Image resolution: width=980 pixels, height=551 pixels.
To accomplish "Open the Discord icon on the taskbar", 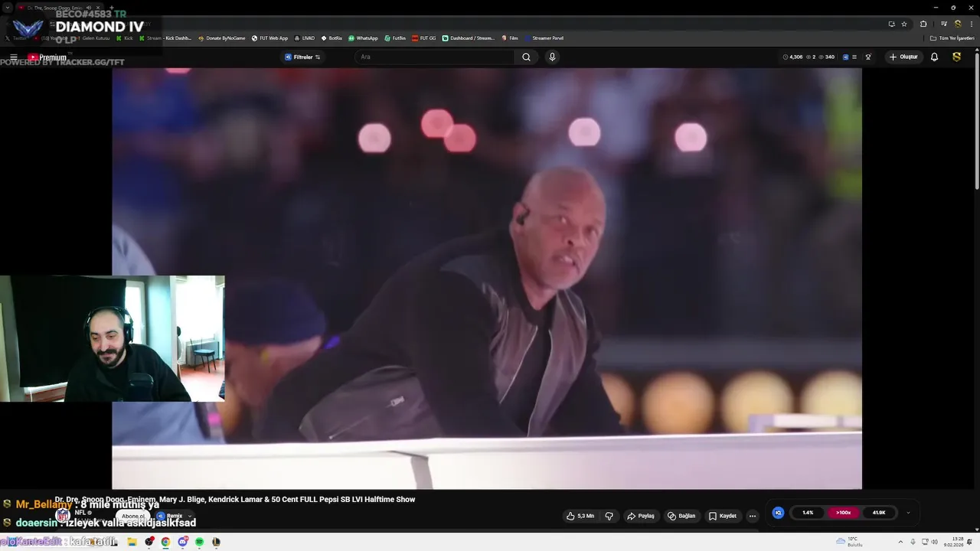I will [x=182, y=542].
